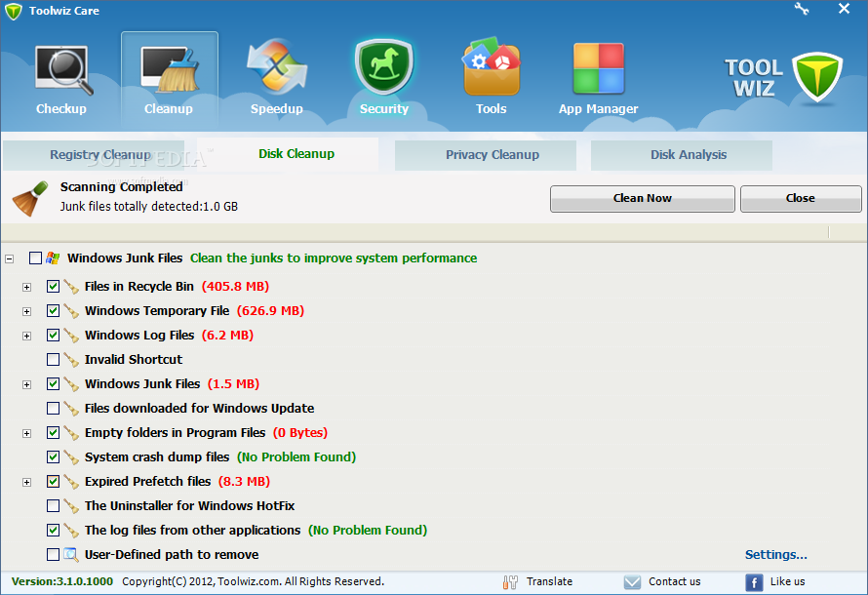The image size is (868, 595).
Task: Click the Translate tools icon
Action: tap(510, 581)
